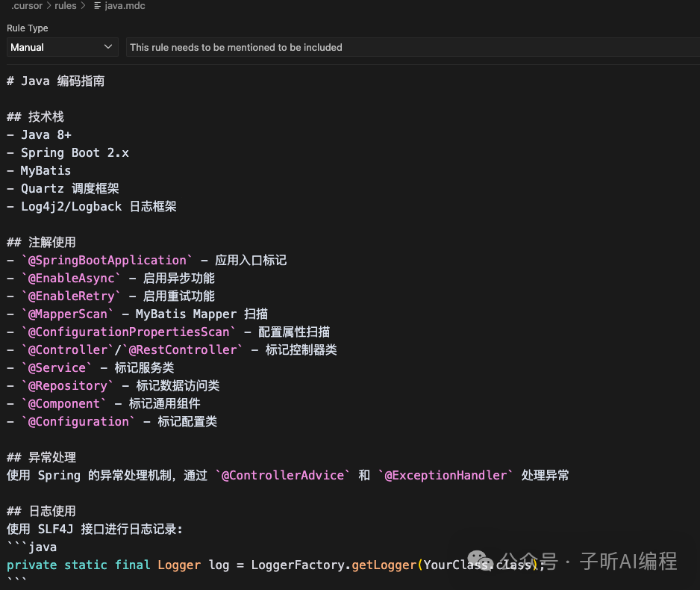Screen dimensions: 700x590
Task: Click the @ConfigurationPropertiesScan annotation text
Action: (x=128, y=332)
